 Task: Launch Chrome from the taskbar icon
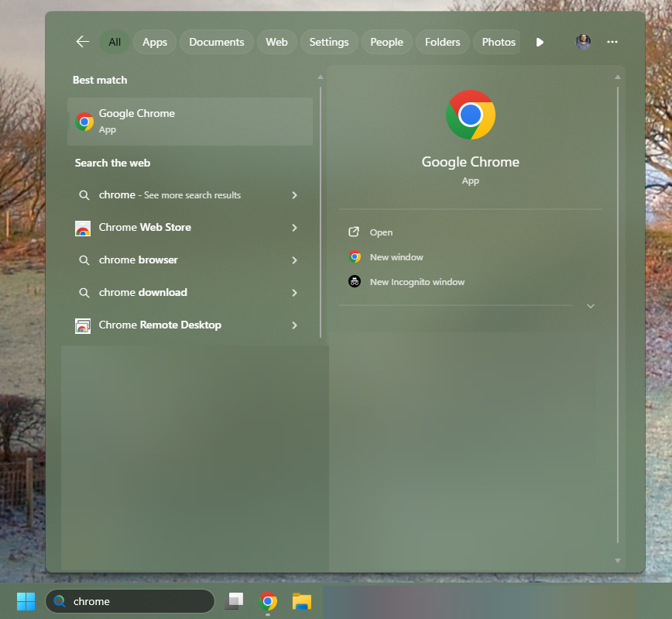coord(268,601)
